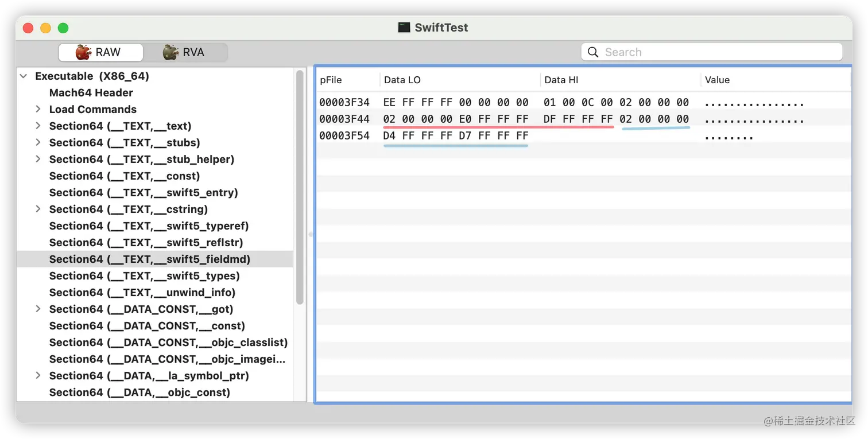The width and height of the screenshot is (868, 439).
Task: Expand the Load Commands node
Action: click(x=38, y=109)
